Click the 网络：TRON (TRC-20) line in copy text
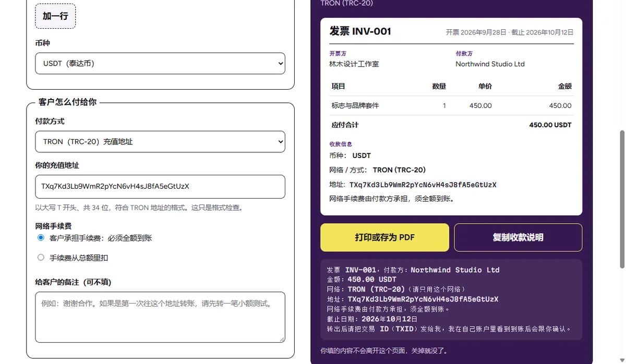This screenshot has width=626, height=364. (396, 289)
